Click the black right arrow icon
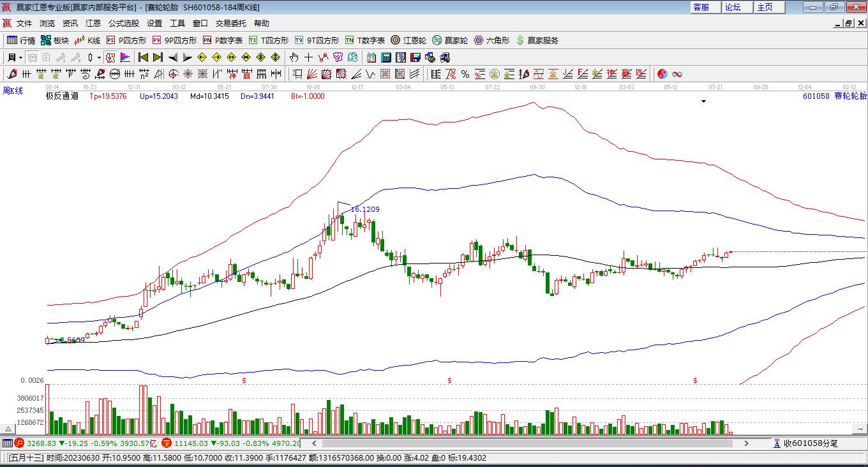The width and height of the screenshot is (868, 467). click(187, 57)
